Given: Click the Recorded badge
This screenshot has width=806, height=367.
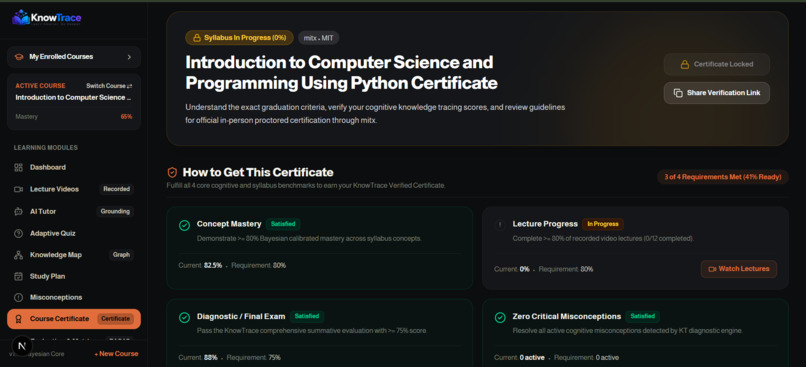Looking at the screenshot, I should click(116, 189).
